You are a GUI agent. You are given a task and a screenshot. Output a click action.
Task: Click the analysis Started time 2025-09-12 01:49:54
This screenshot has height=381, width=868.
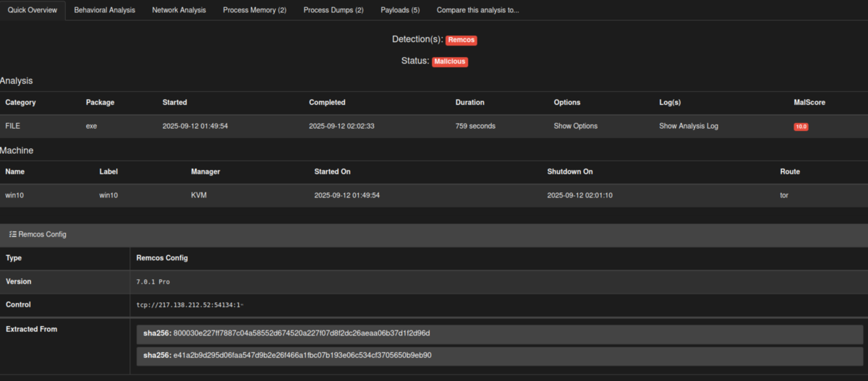(x=195, y=126)
